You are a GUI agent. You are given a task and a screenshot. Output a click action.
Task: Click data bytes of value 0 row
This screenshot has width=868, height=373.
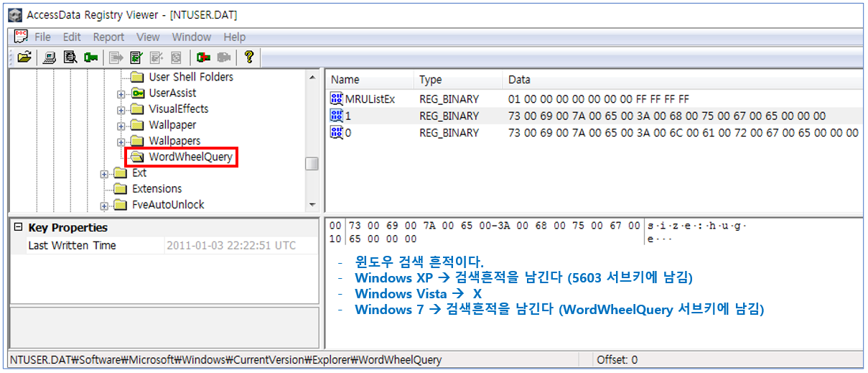[683, 132]
